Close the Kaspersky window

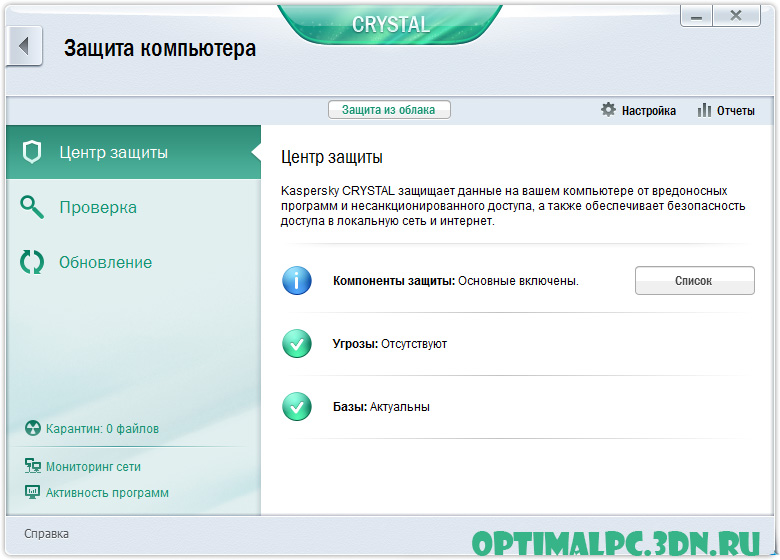pyautogui.click(x=736, y=16)
